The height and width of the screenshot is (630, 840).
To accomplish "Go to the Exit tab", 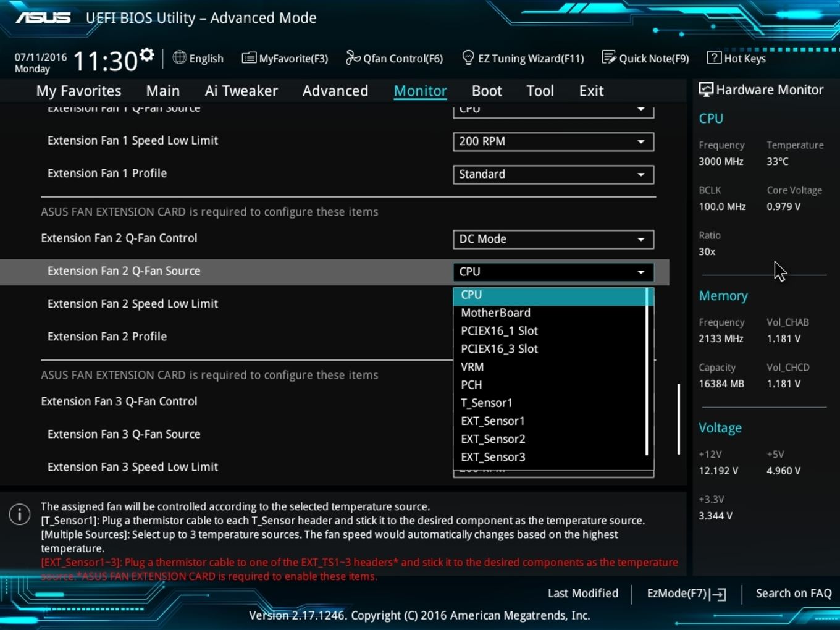I will coord(591,91).
